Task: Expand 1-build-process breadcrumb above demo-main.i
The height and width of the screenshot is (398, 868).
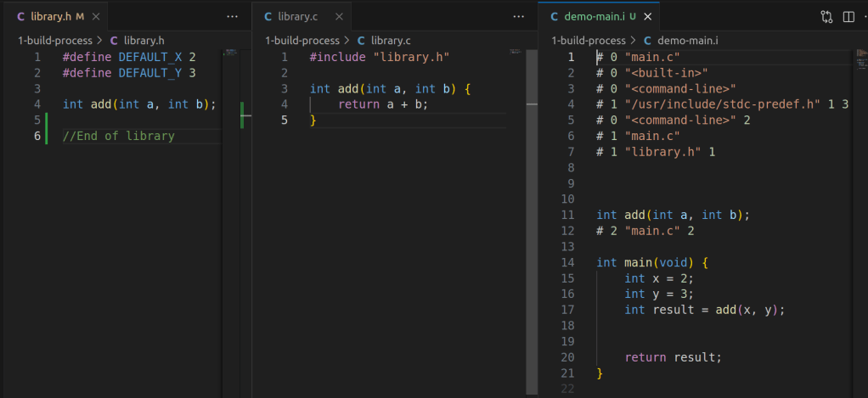Action: tap(589, 40)
